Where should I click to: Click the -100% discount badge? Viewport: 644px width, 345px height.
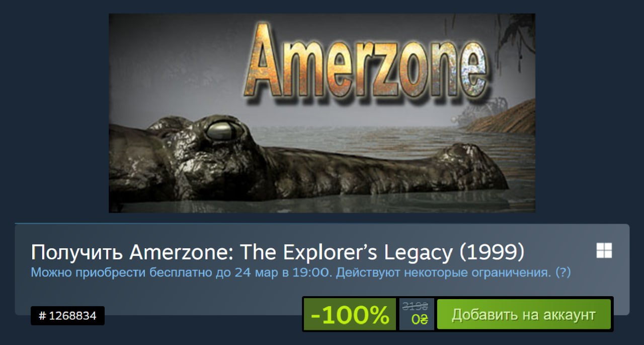click(x=350, y=315)
